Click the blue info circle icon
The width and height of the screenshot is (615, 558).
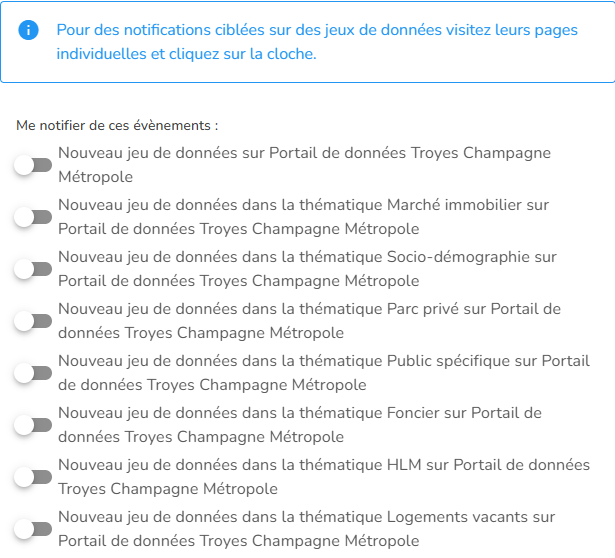(28, 30)
